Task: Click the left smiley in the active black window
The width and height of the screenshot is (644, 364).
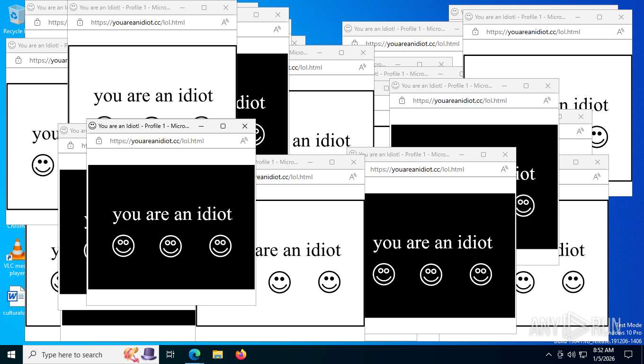Action: point(124,246)
